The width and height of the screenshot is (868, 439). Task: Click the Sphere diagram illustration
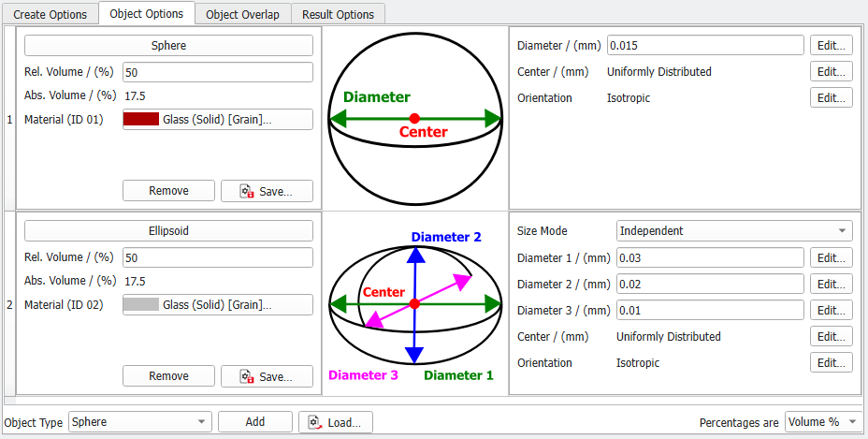click(x=415, y=118)
